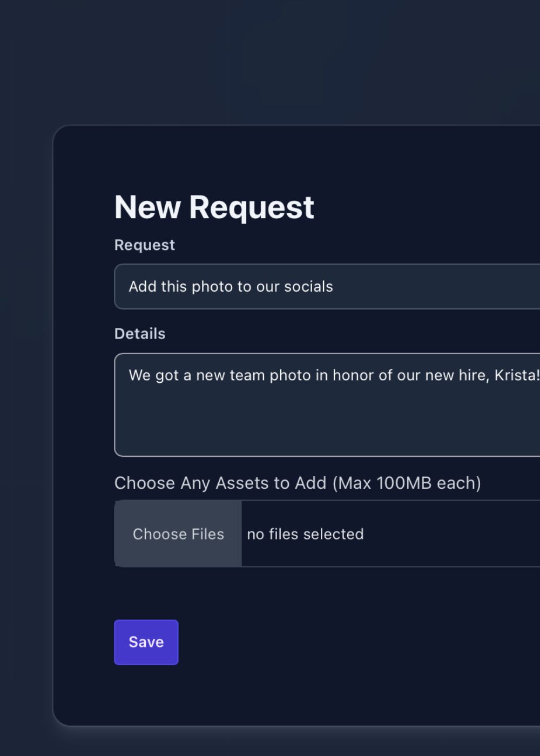The image size is (540, 756).
Task: Place cursor after 'socials' in Request field
Action: tap(334, 286)
